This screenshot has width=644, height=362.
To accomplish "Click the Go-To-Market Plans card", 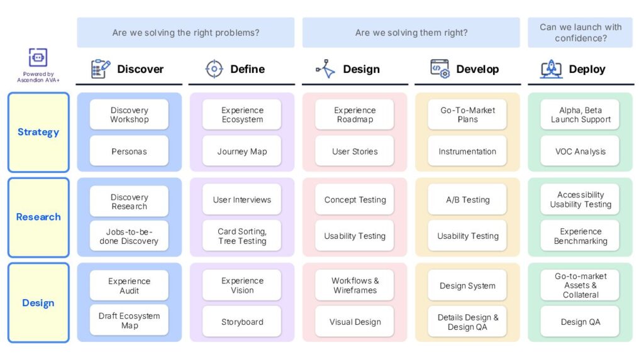I will coord(467,114).
